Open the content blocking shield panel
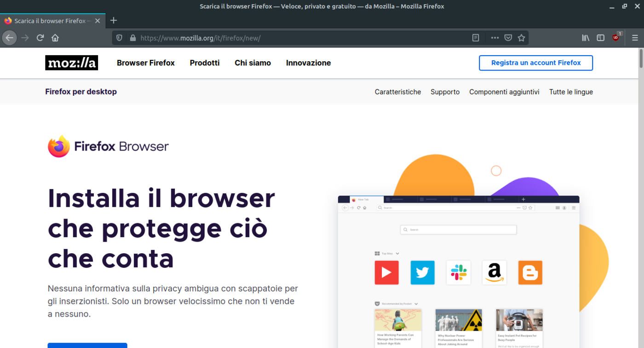644x348 pixels. (x=119, y=38)
